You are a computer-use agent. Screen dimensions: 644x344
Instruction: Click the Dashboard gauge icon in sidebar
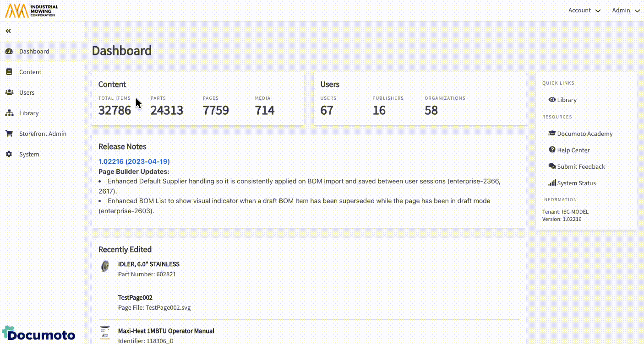[9, 51]
